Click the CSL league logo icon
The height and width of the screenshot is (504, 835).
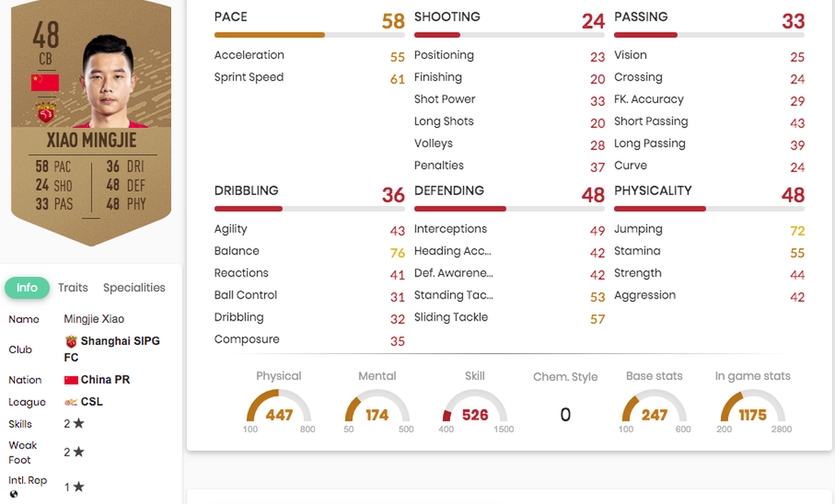pyautogui.click(x=71, y=402)
